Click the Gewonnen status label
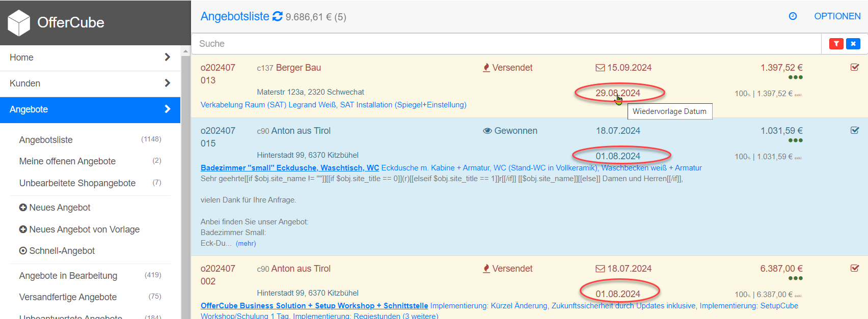 coord(516,131)
